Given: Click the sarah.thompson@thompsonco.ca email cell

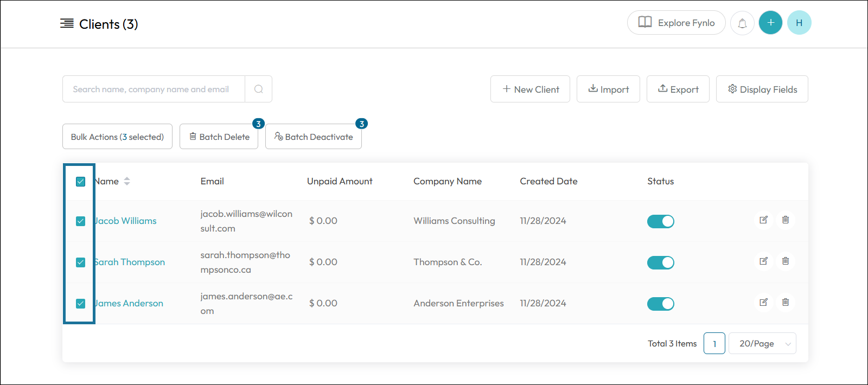Looking at the screenshot, I should (x=245, y=262).
